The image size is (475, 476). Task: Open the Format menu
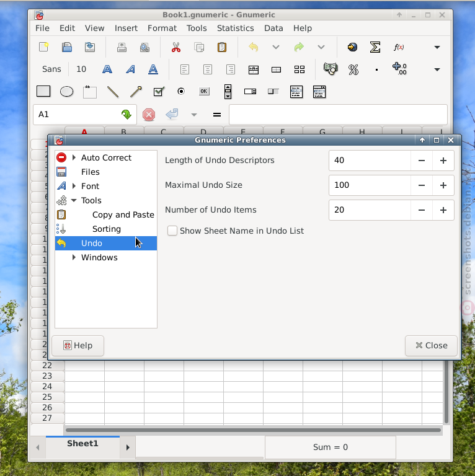tap(162, 29)
